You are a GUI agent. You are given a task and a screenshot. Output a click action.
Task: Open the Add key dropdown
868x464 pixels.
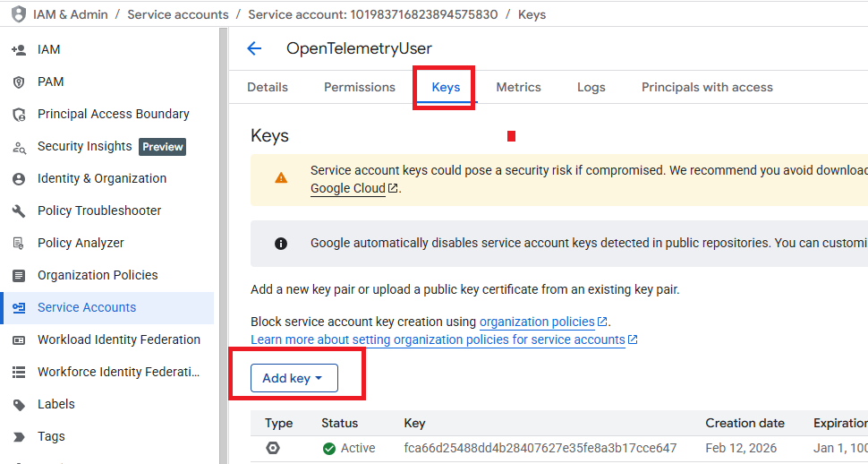point(294,379)
